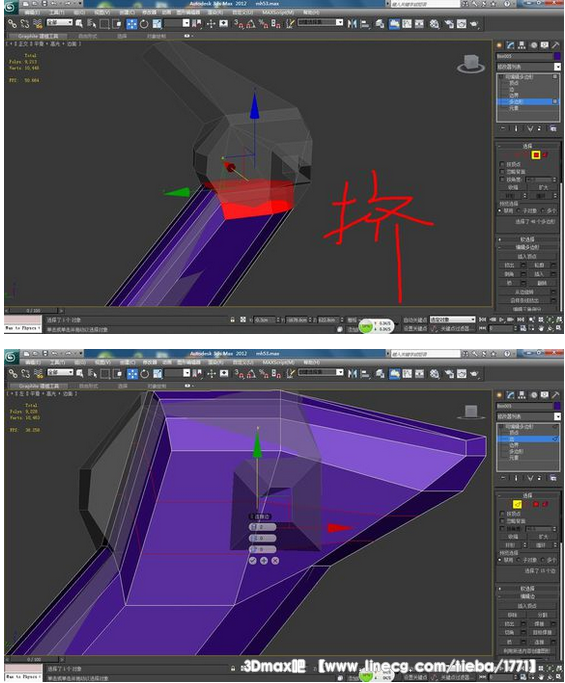Toggle 按角度 checkbox in polygon-mode window
Image resolution: width=565 pixels, height=683 pixels.
(x=502, y=179)
